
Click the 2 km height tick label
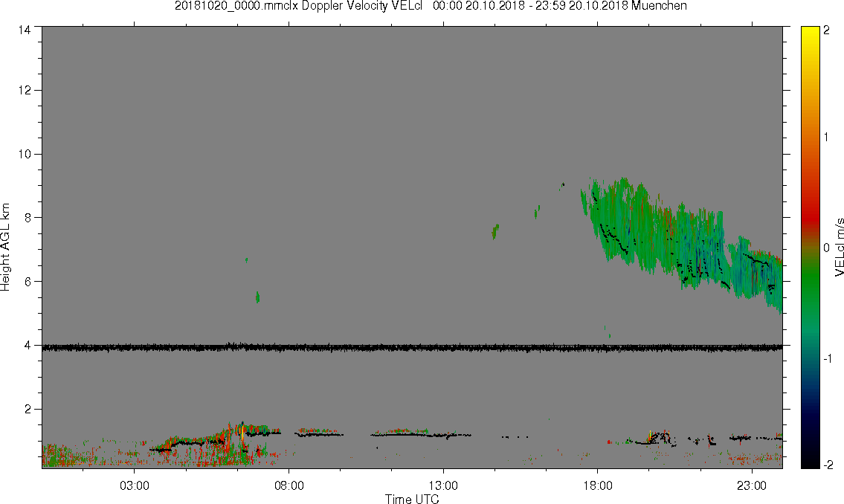(27, 410)
